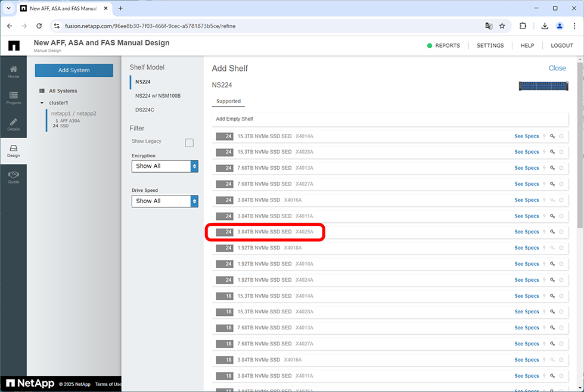Image resolution: width=584 pixels, height=392 pixels.
Task: Click the page vertical scrollbar
Action: [x=580, y=145]
